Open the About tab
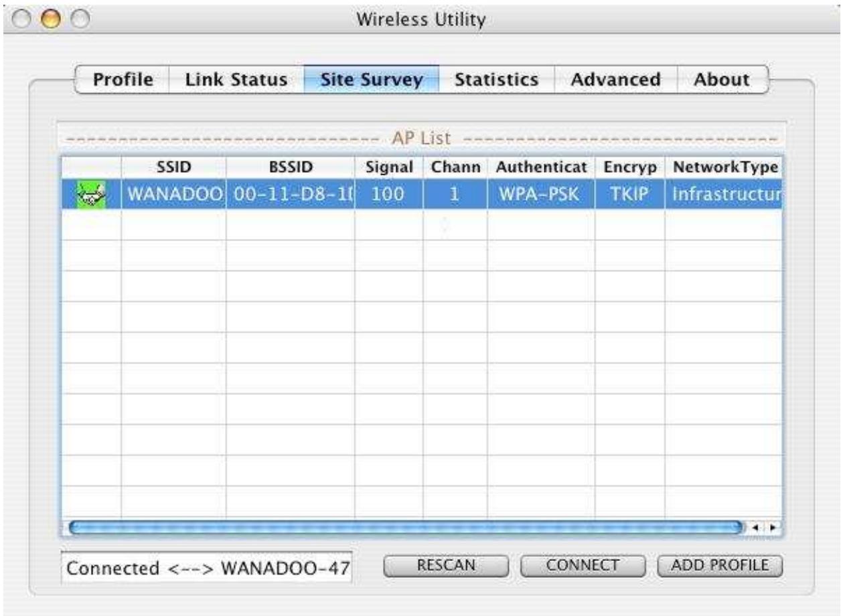The width and height of the screenshot is (841, 616). 722,80
